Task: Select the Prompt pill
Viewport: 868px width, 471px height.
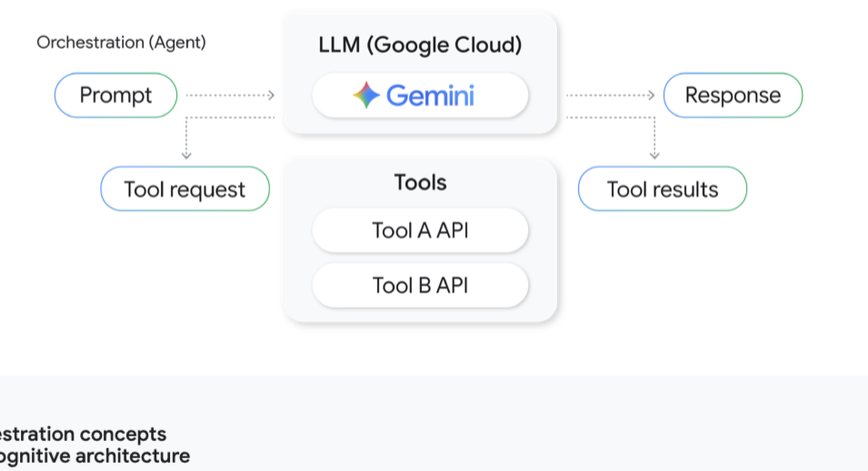Action: [115, 95]
